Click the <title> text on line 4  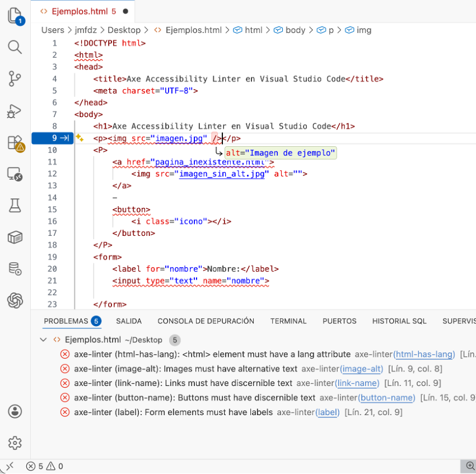[239, 79]
